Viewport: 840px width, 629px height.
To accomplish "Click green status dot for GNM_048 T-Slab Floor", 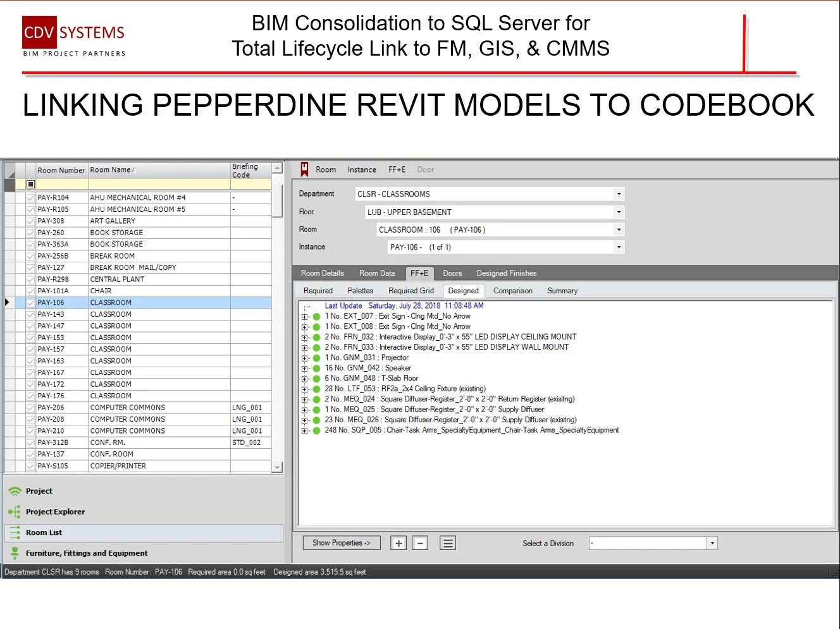I will click(316, 379).
